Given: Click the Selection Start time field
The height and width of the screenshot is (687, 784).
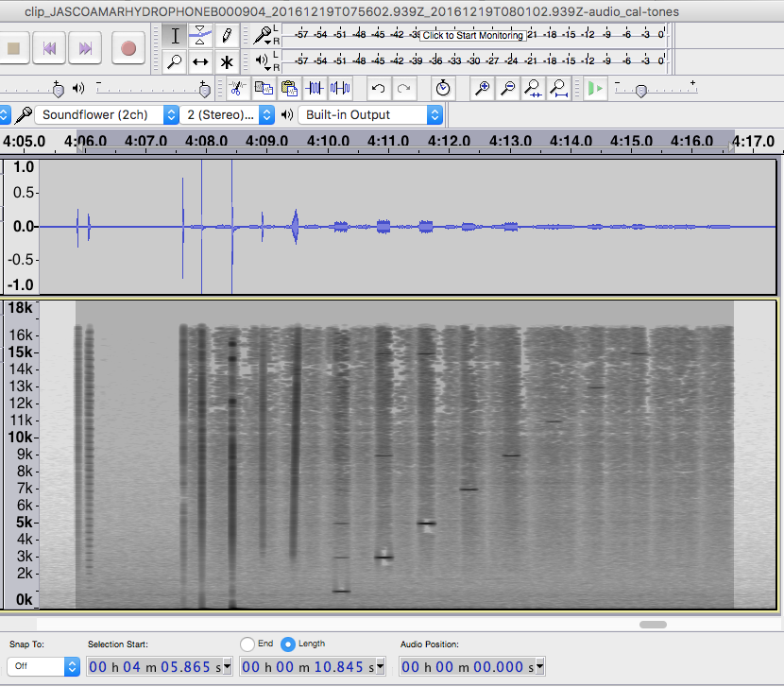Looking at the screenshot, I should [159, 666].
